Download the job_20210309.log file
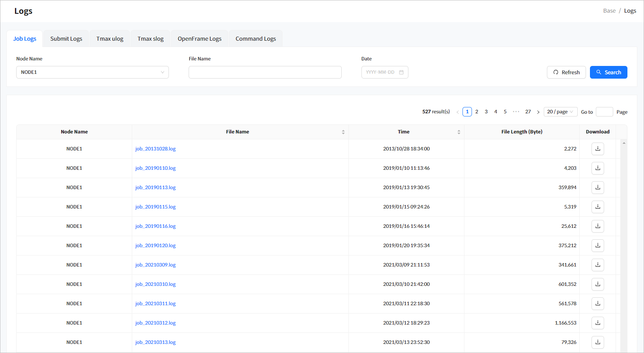 tap(597, 265)
